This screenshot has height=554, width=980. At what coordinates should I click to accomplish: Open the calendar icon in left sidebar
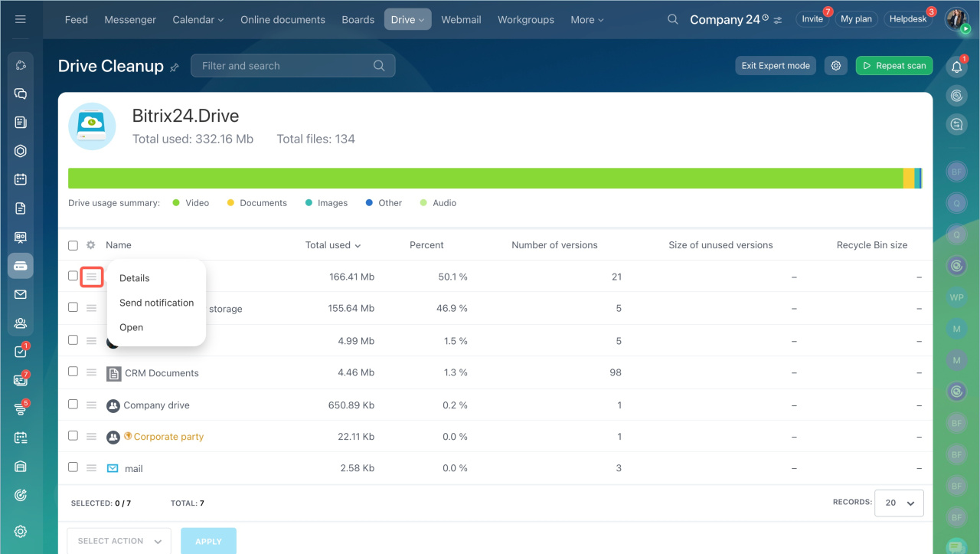click(21, 179)
